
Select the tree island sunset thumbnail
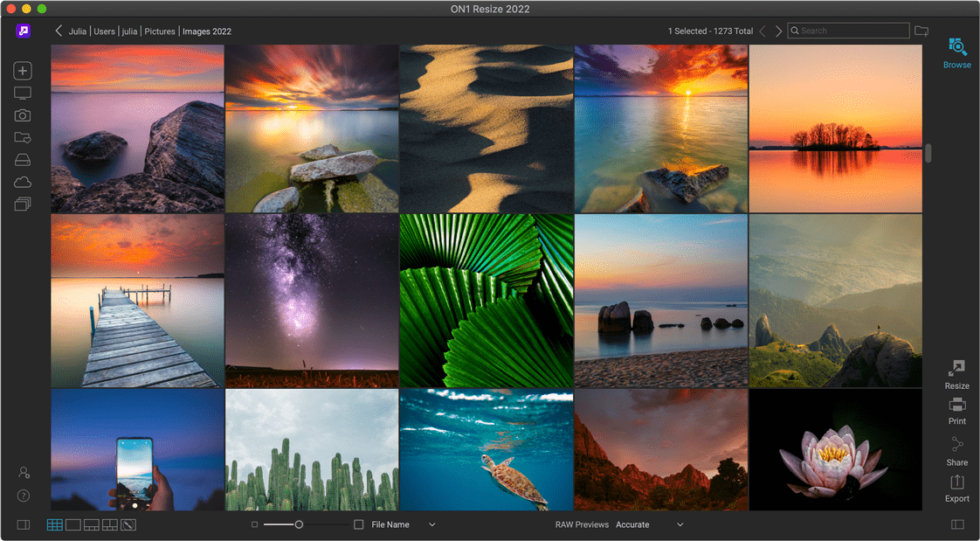coord(836,128)
